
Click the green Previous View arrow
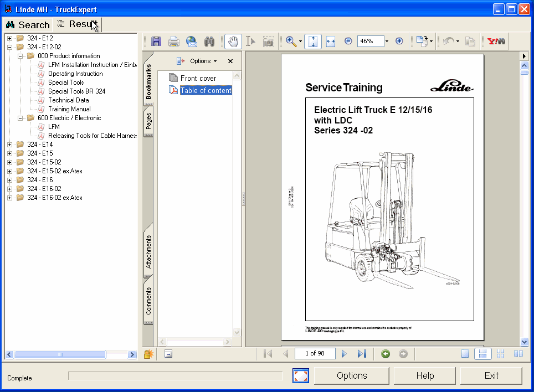tap(386, 354)
